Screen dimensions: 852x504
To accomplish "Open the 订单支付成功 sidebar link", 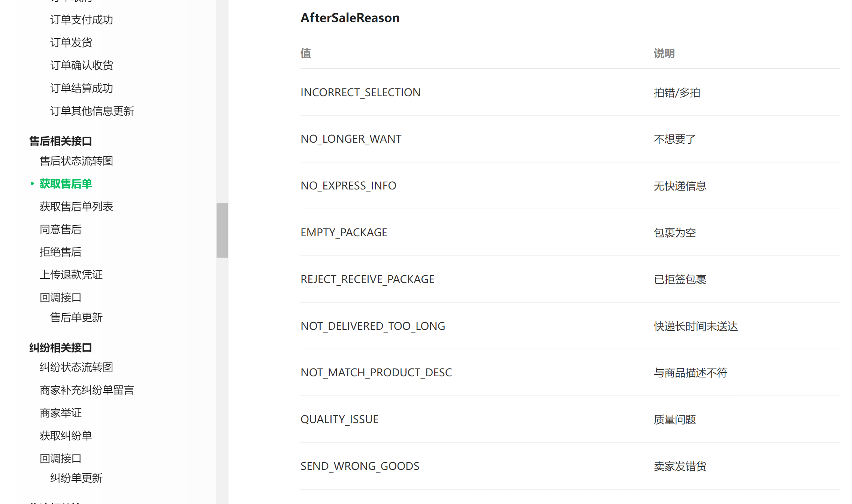I will tap(81, 20).
